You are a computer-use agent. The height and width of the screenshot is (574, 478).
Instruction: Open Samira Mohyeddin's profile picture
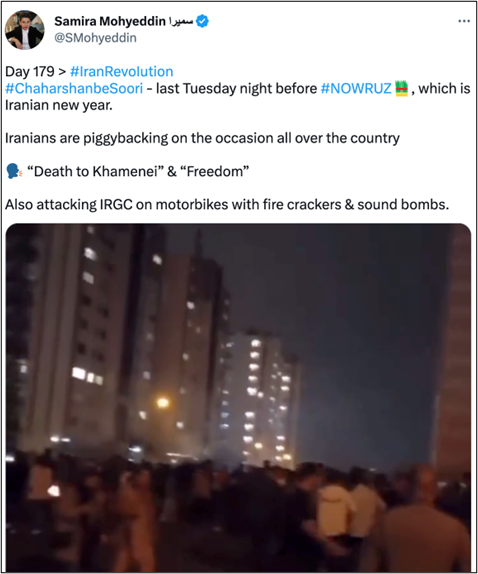click(25, 30)
